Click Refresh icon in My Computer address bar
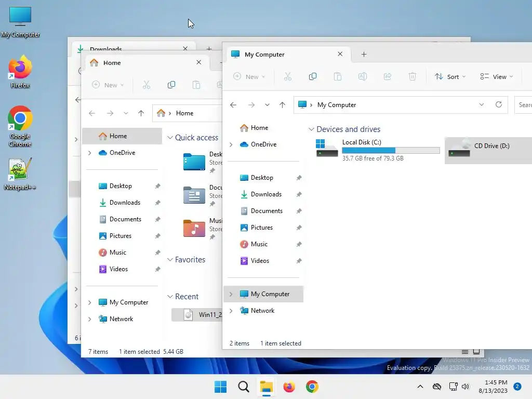This screenshot has width=532, height=399. [x=498, y=104]
